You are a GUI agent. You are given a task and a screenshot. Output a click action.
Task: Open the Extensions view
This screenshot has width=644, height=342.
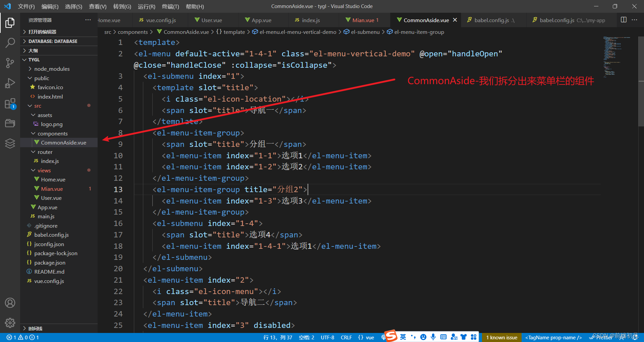[x=10, y=104]
